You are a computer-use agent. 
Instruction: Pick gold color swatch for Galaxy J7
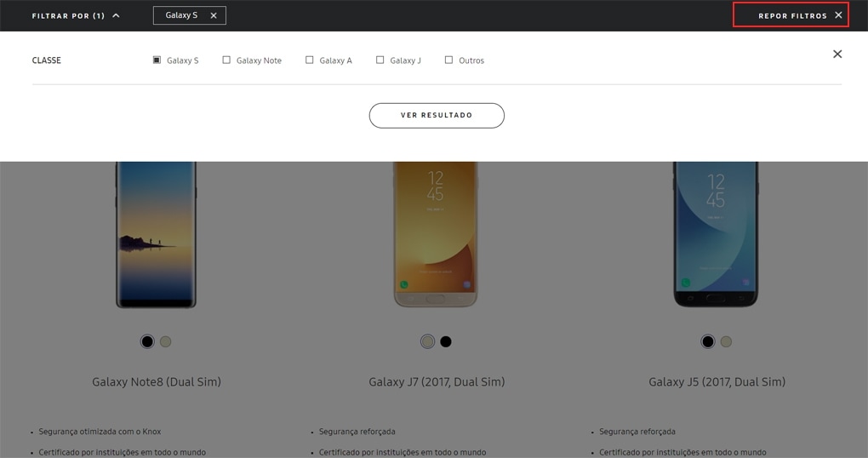(427, 341)
